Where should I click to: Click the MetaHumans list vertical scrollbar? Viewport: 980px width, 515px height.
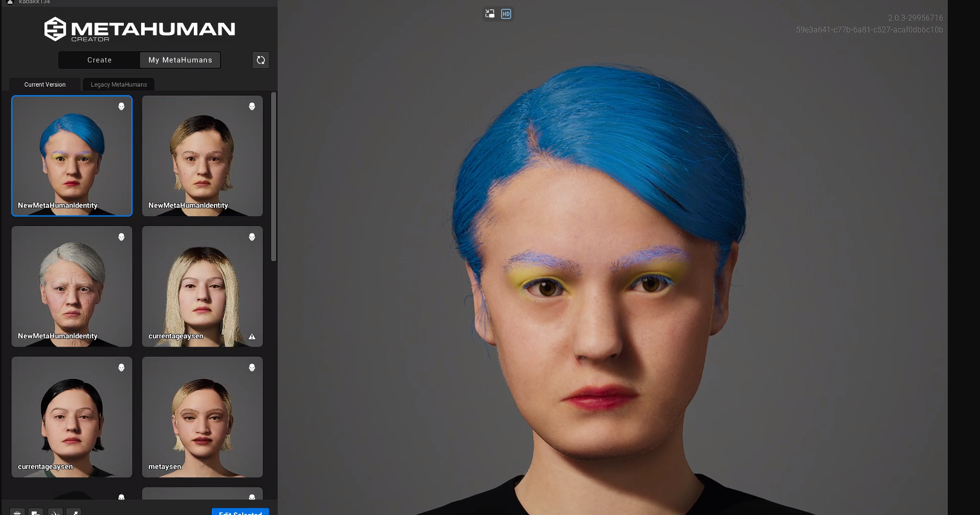point(273,177)
